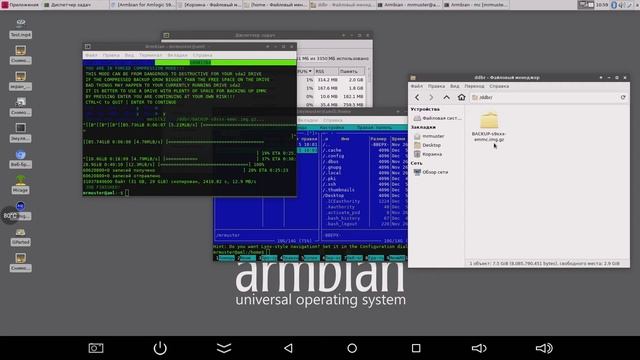640x360 pixels.
Task: Open home folder in ddbr file manager
Action: pyautogui.click(x=461, y=97)
